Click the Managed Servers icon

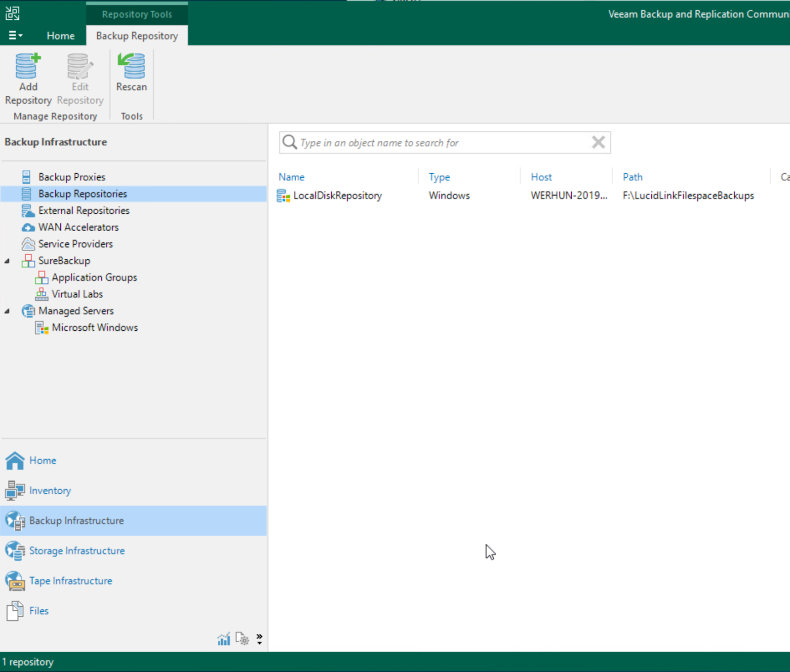tap(28, 311)
